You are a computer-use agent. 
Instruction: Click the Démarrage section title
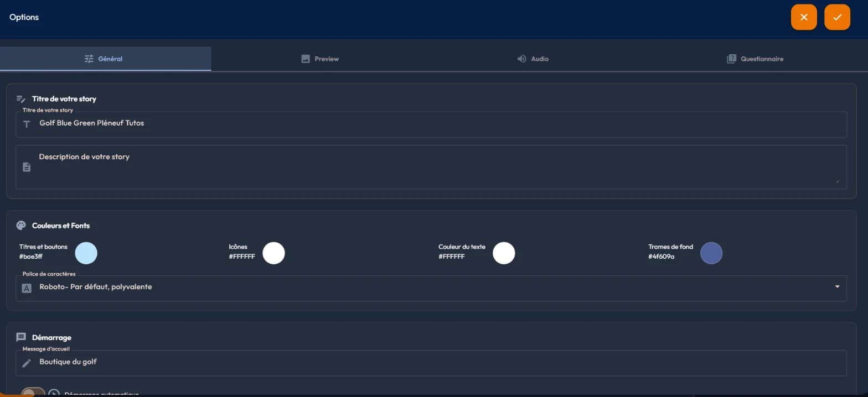click(51, 337)
